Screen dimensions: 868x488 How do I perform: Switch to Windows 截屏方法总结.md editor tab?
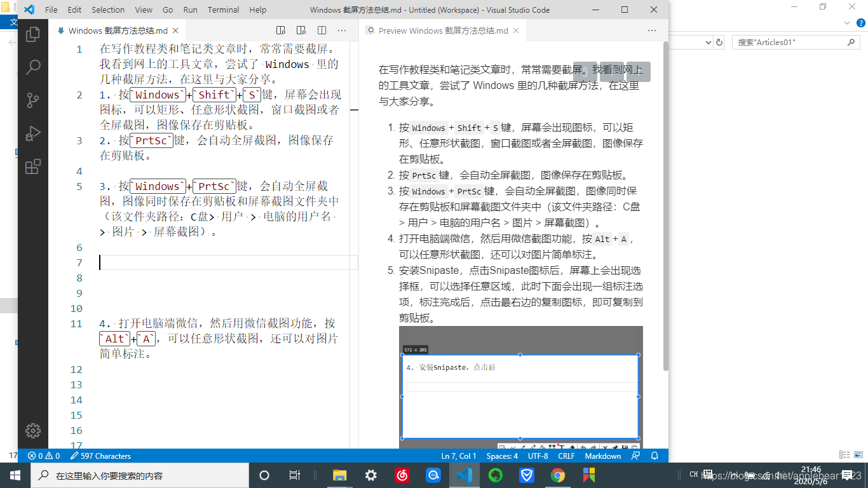click(x=117, y=30)
